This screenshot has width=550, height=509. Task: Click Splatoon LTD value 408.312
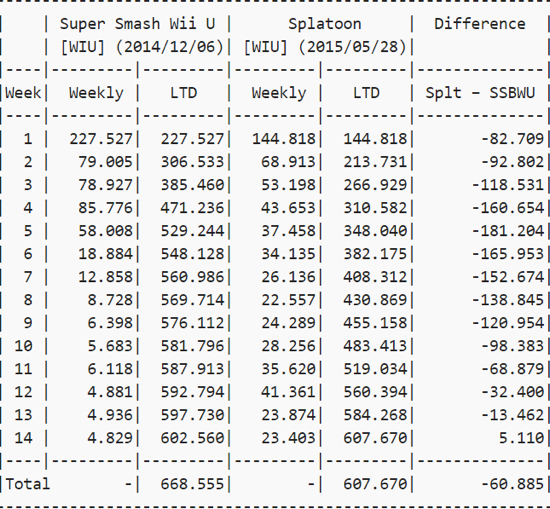tap(375, 277)
